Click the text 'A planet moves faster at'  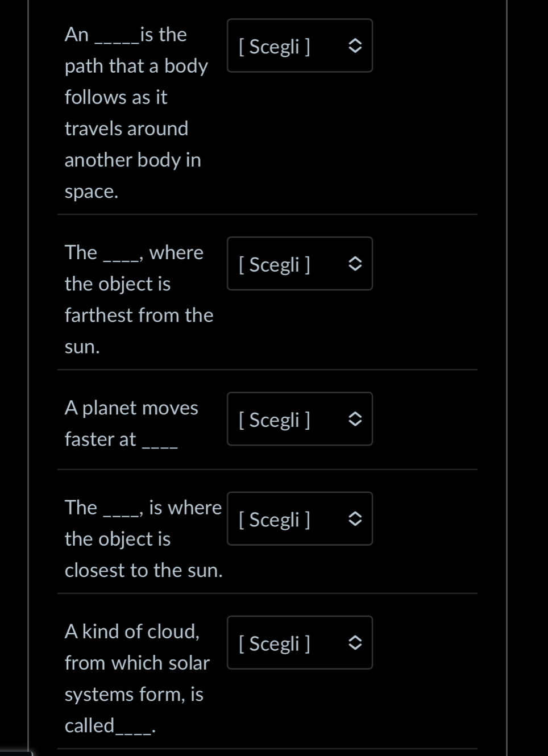coord(131,423)
